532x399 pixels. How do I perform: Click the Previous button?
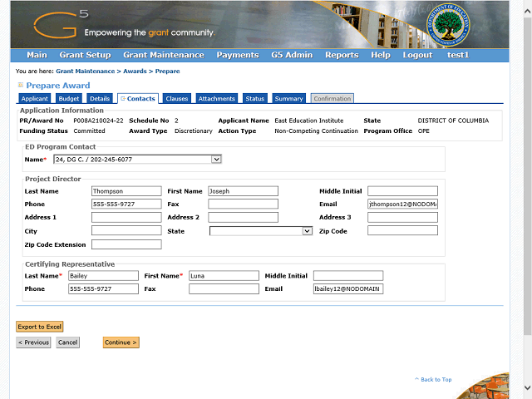point(33,342)
